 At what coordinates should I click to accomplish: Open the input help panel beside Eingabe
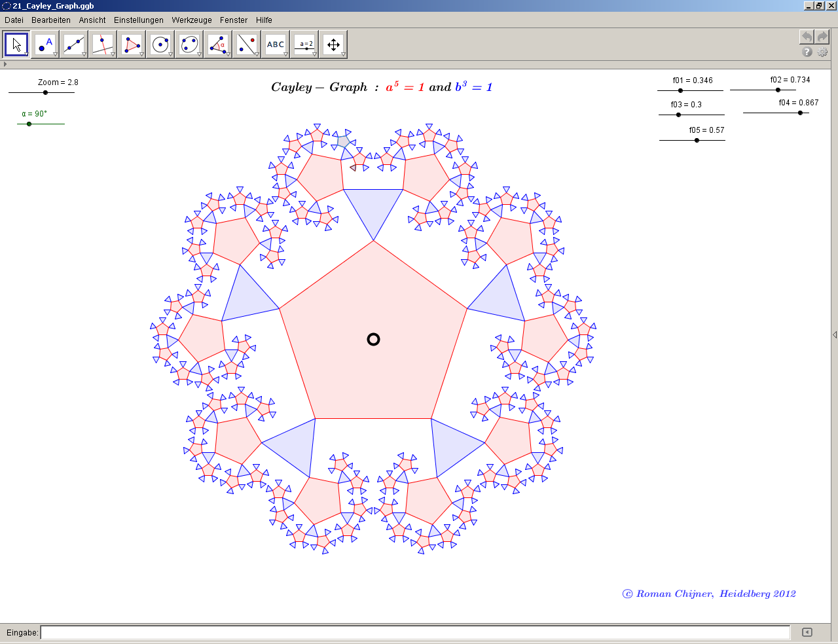tap(807, 632)
